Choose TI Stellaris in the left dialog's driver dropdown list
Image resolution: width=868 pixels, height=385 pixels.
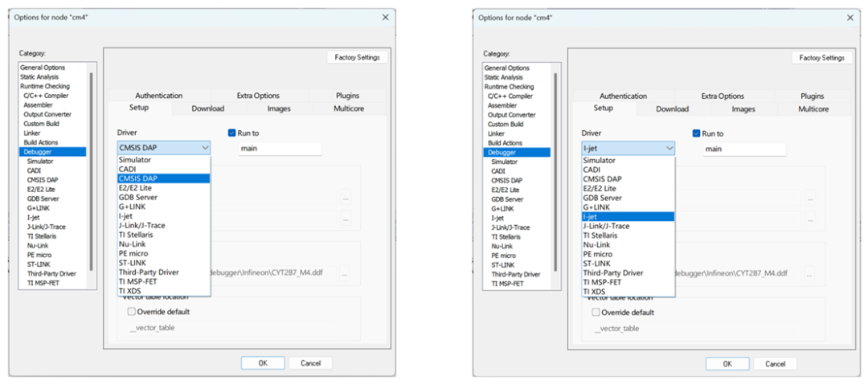coord(164,235)
